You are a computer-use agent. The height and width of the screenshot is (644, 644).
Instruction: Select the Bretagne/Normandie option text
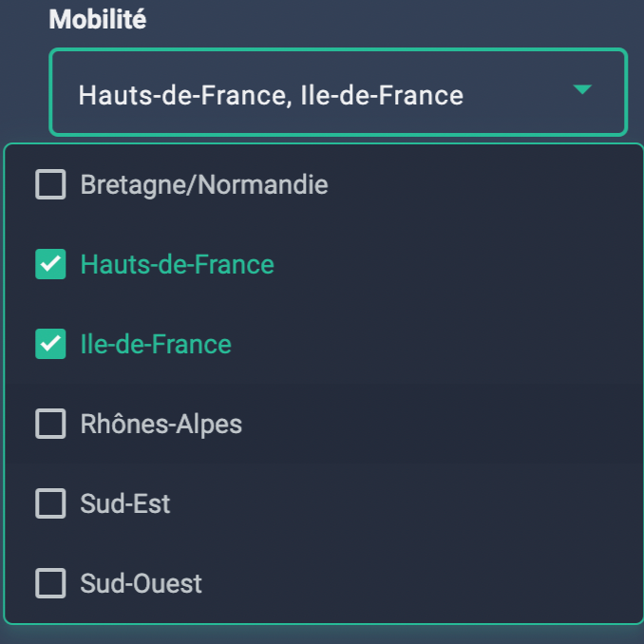click(204, 185)
